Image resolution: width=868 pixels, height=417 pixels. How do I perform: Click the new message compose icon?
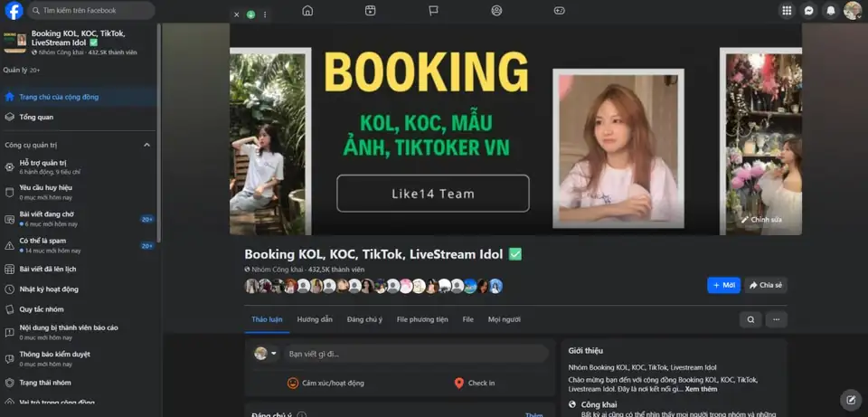click(851, 400)
